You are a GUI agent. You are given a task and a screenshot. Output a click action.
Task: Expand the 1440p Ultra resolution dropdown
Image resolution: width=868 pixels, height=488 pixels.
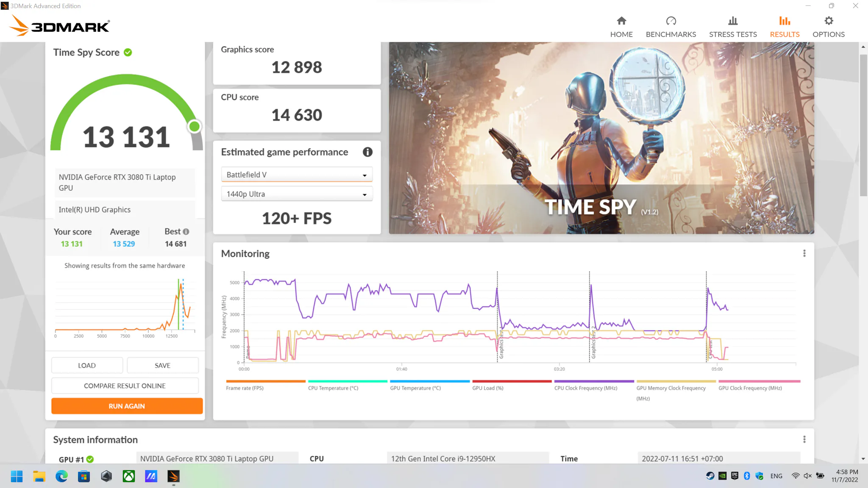pyautogui.click(x=297, y=194)
